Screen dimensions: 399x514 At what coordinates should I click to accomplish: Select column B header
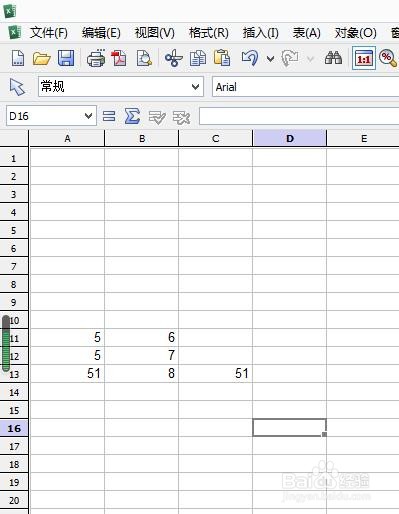(x=142, y=138)
